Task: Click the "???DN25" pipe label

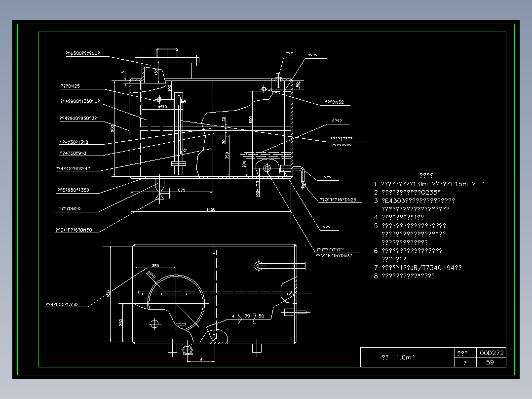Action: click(x=70, y=86)
